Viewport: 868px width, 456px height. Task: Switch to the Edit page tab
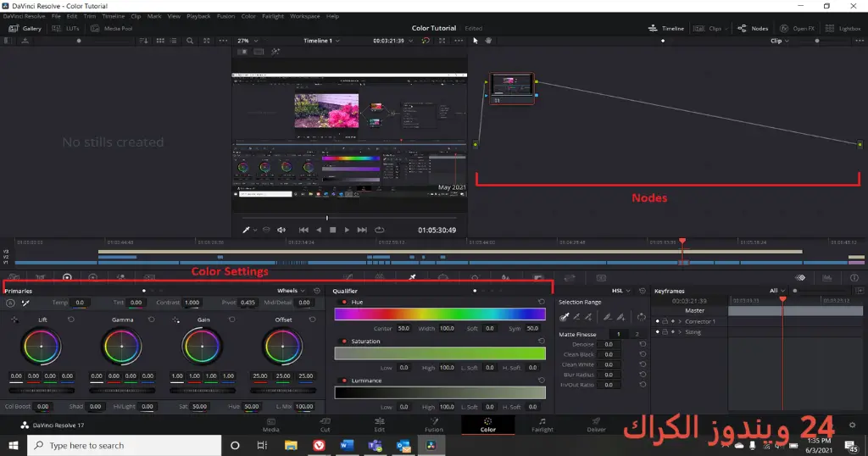(379, 425)
